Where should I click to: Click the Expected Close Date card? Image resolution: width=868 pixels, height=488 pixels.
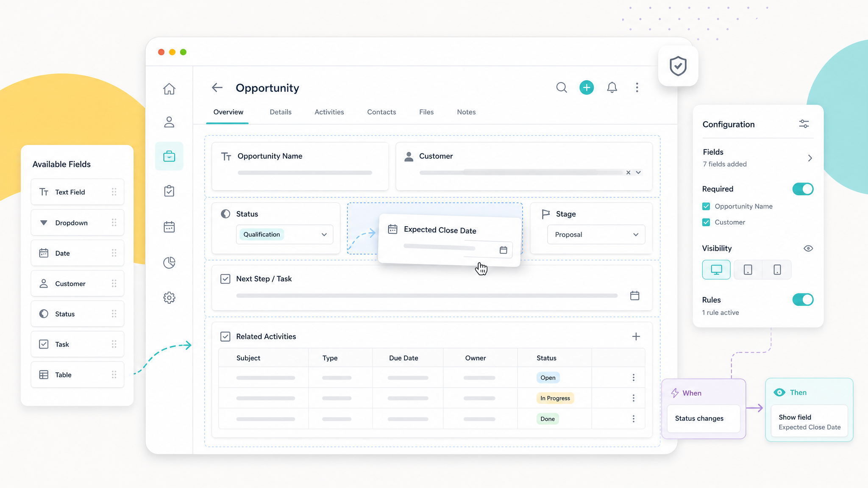tap(449, 240)
